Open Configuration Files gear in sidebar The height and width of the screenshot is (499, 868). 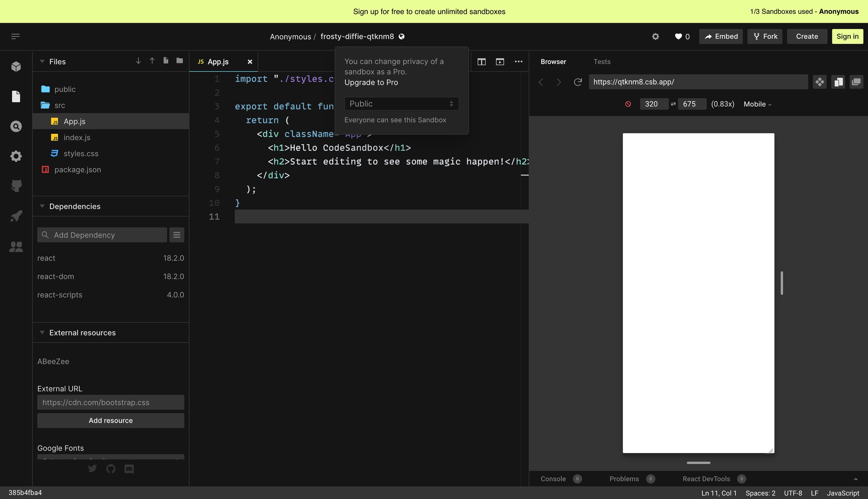[16, 156]
